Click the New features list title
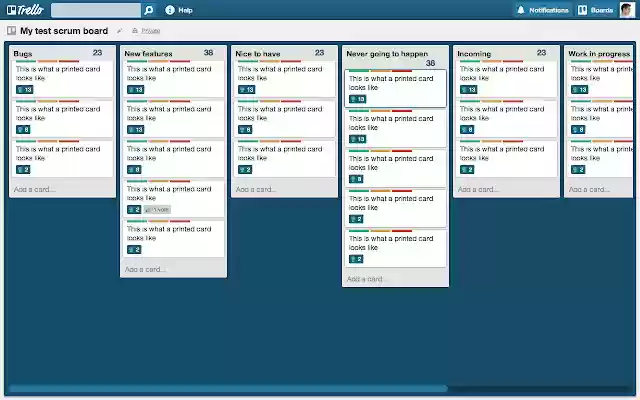Viewport: 640px width, 400px height. [x=148, y=53]
